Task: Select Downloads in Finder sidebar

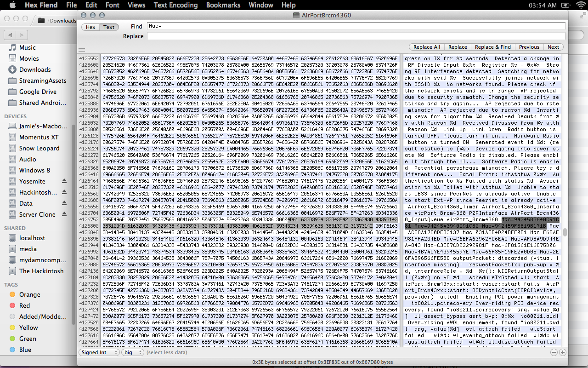Action: click(x=35, y=69)
